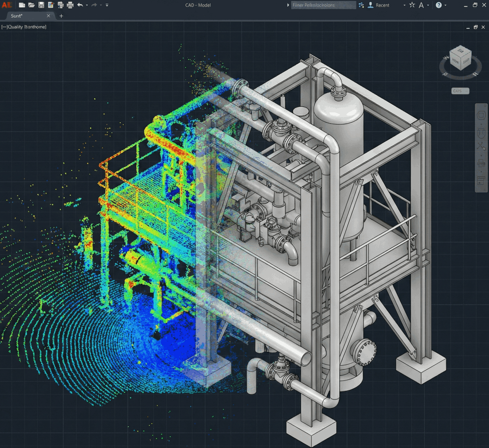Image resolution: width=489 pixels, height=448 pixels.
Task: Undo the last action
Action: (x=80, y=5)
